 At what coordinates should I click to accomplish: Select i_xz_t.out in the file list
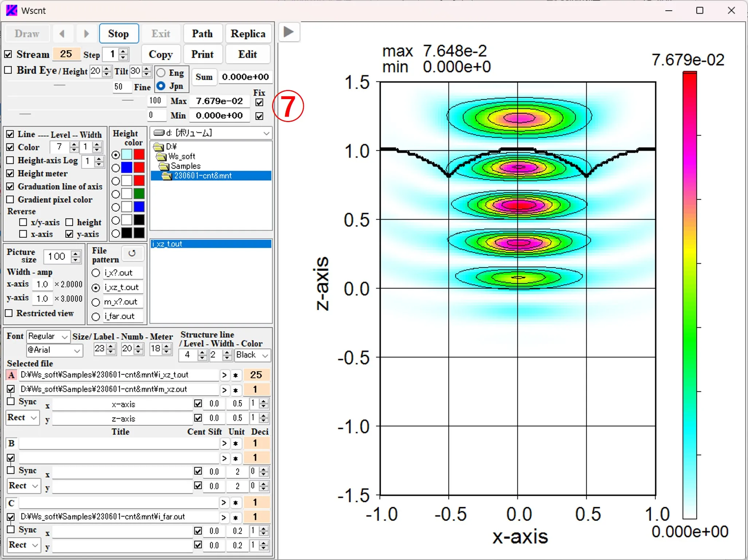(x=211, y=244)
